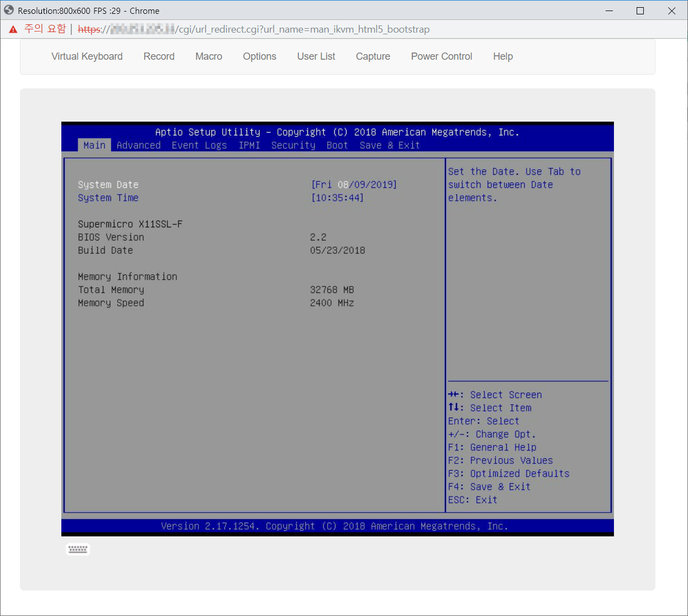Select the System Date value field
Image resolution: width=688 pixels, height=616 pixels.
pos(354,185)
